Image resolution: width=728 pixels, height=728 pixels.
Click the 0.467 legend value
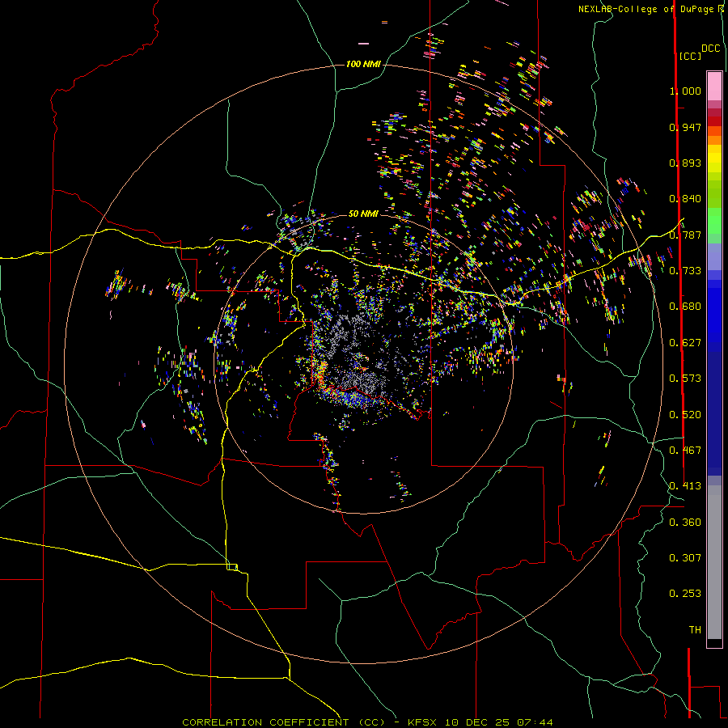pyautogui.click(x=685, y=451)
